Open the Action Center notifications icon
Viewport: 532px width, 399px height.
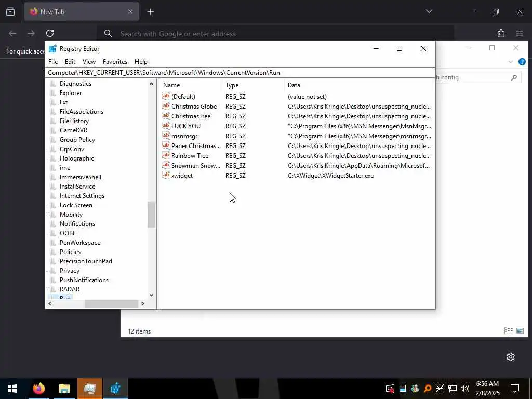pos(515,389)
